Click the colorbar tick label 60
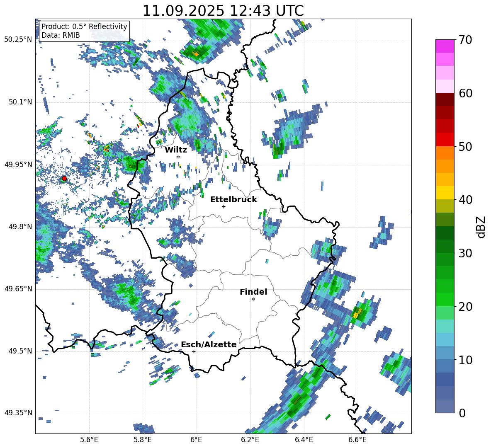The height and width of the screenshot is (448, 491). coord(465,93)
